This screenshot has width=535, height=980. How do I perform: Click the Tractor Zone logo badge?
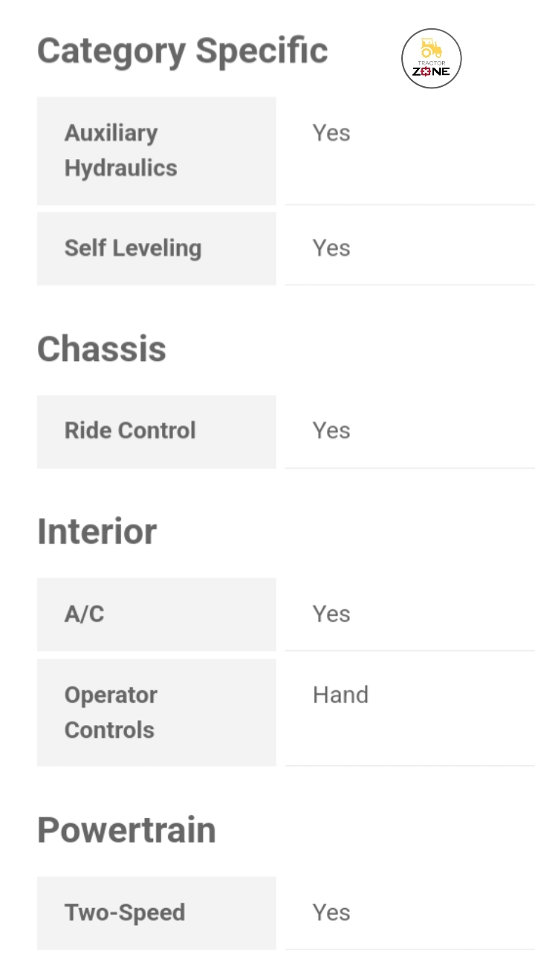[431, 59]
